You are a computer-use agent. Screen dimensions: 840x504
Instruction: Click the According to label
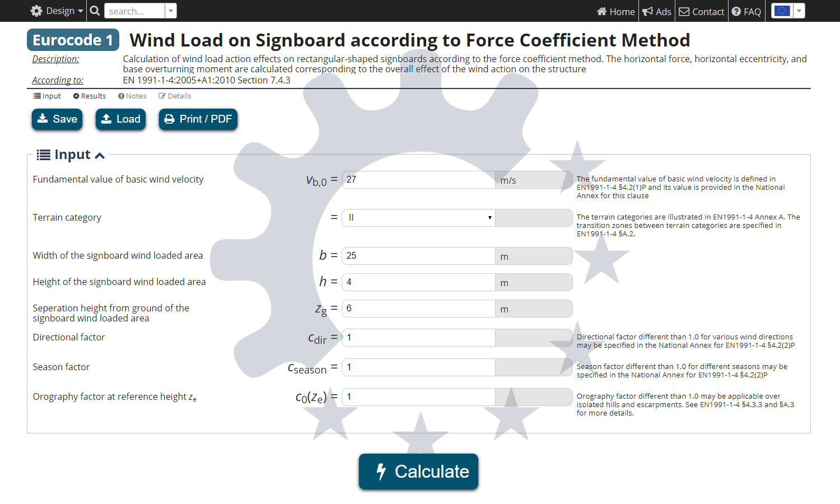[x=58, y=80]
